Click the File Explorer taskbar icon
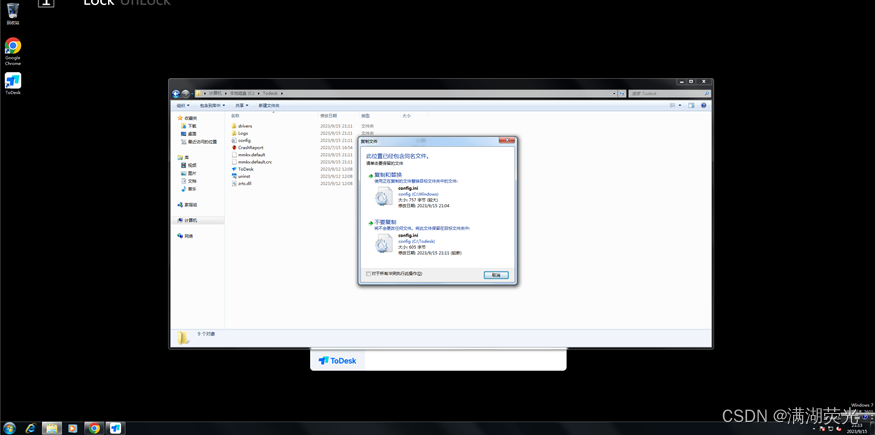Viewport: 875px width, 435px height. click(x=51, y=428)
